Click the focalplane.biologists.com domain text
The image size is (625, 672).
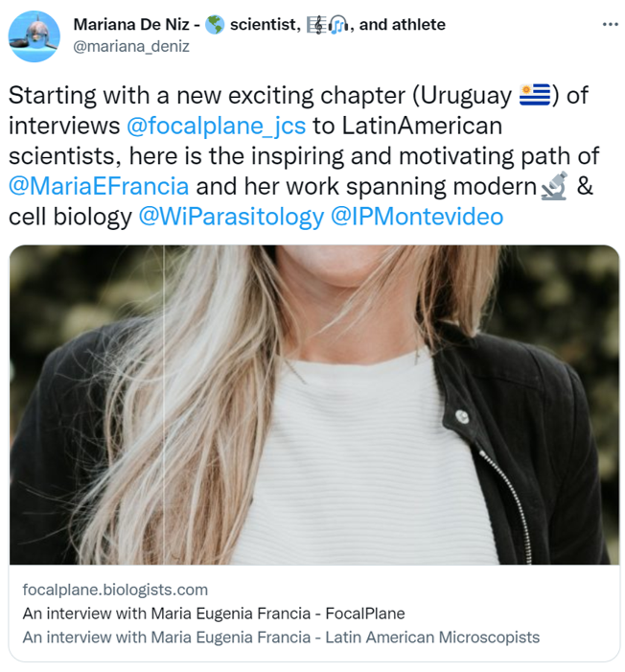pos(115,590)
